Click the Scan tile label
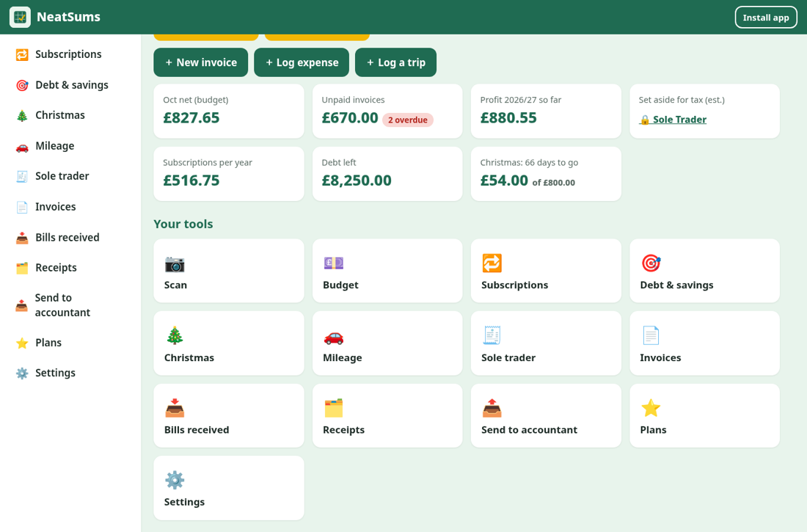Viewport: 807px width, 532px height. click(x=175, y=285)
